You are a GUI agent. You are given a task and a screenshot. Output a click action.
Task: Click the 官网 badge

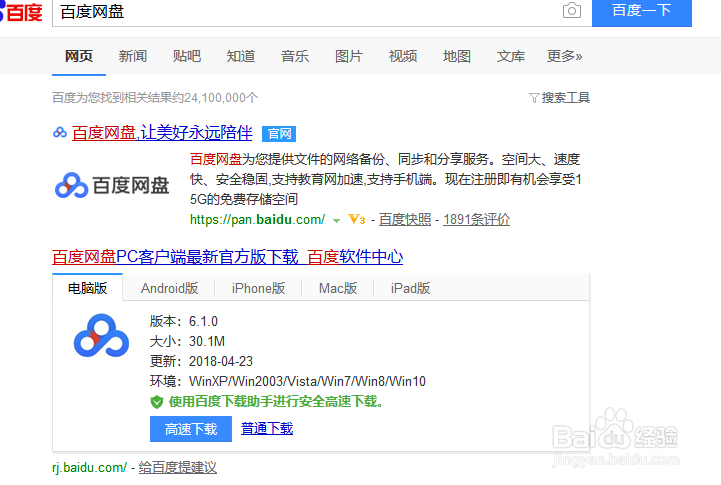coord(279,134)
